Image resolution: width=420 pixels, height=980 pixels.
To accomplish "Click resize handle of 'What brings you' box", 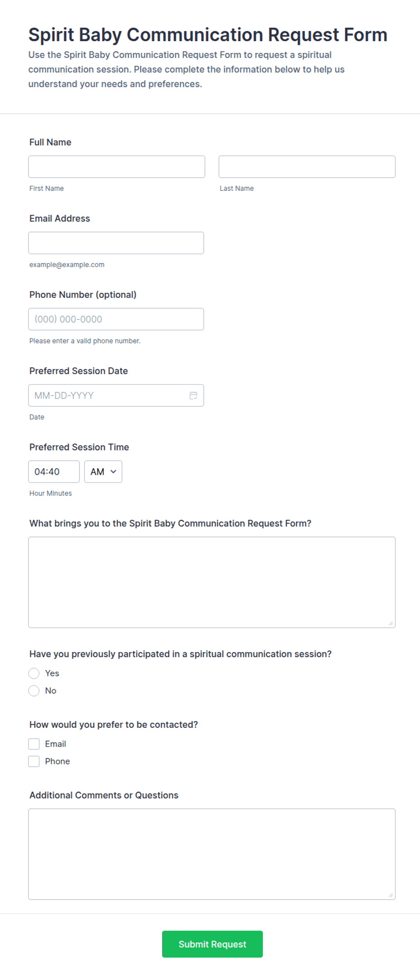I will (391, 623).
